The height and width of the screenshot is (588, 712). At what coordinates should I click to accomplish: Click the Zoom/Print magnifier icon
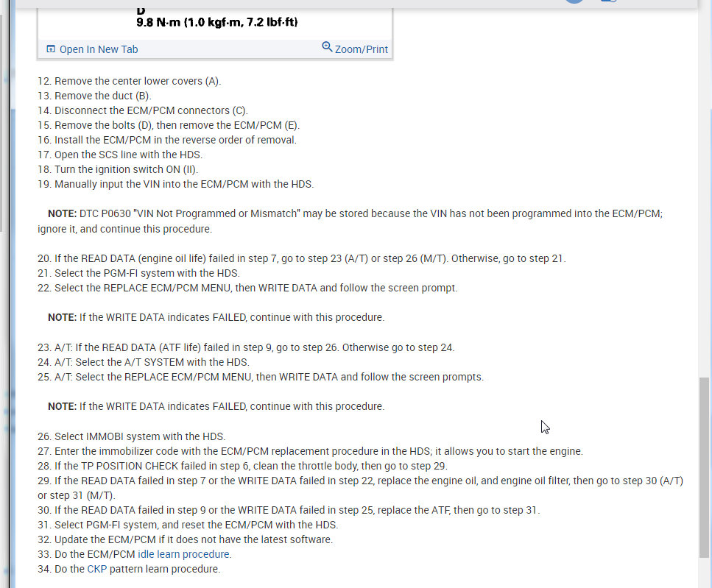tap(327, 47)
